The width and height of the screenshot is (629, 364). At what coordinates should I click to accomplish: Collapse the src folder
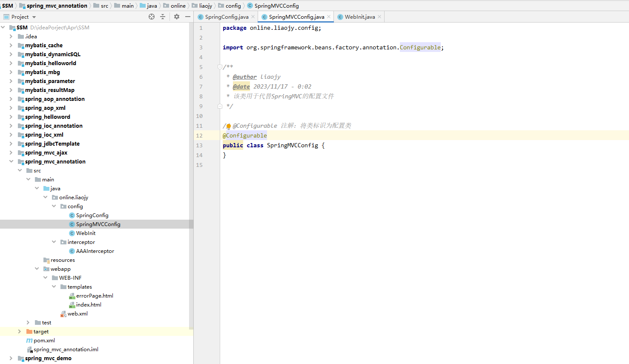coord(20,170)
